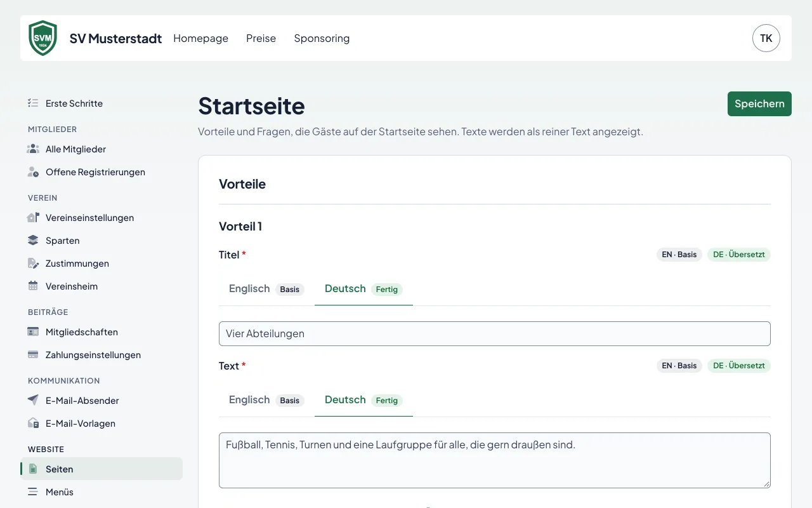Select the Deutsch tab for Text
Screen dimensions: 812x508
click(x=363, y=400)
